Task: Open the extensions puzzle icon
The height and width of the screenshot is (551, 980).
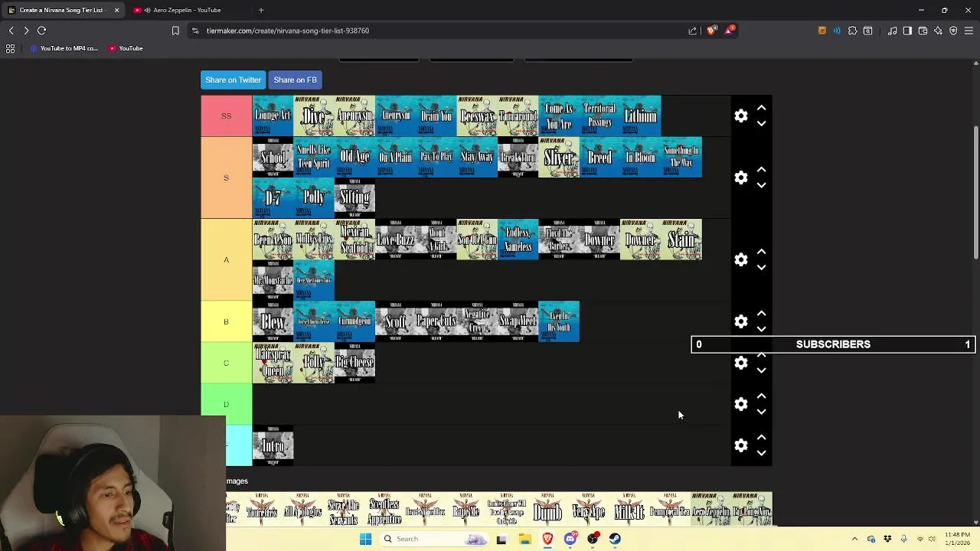Action: 852,31
